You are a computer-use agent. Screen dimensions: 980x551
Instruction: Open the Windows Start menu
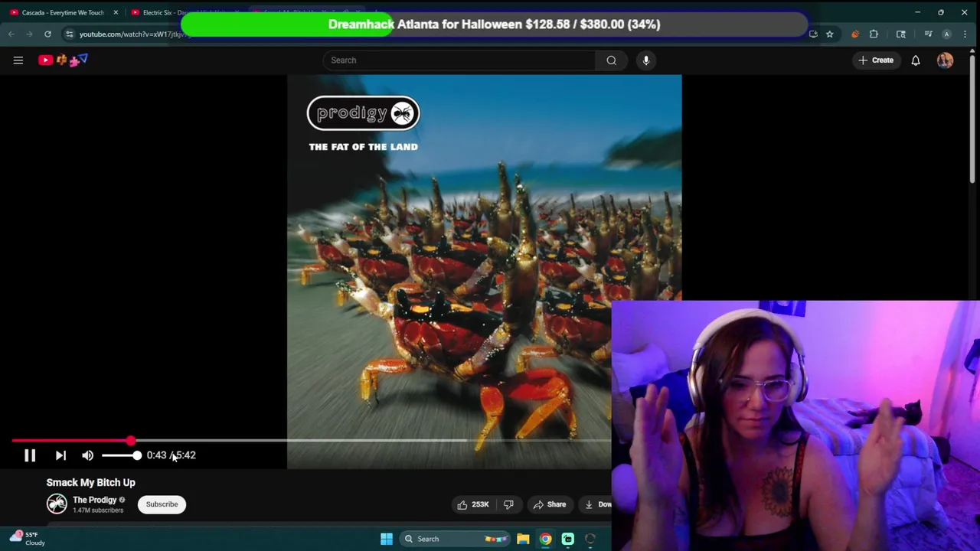coord(387,539)
